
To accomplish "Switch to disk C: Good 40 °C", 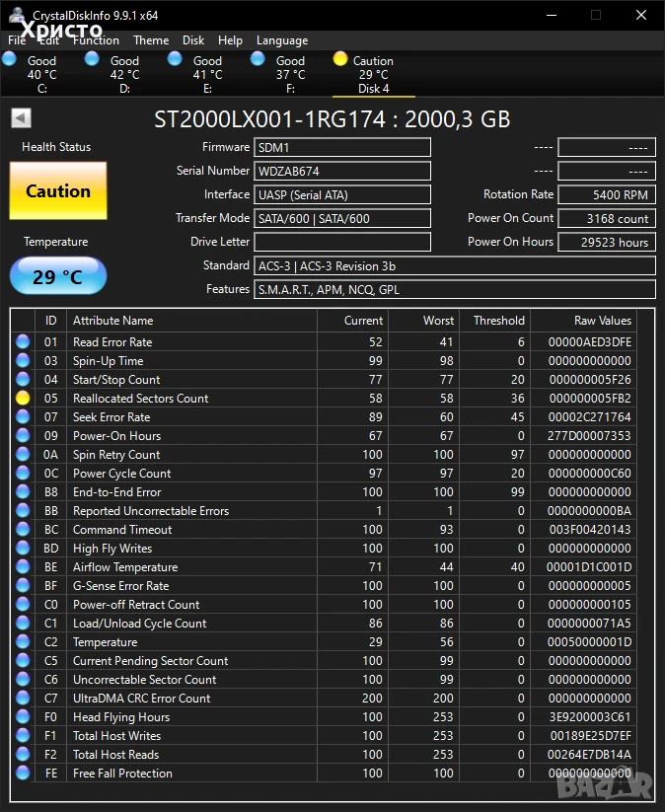I will pyautogui.click(x=41, y=74).
